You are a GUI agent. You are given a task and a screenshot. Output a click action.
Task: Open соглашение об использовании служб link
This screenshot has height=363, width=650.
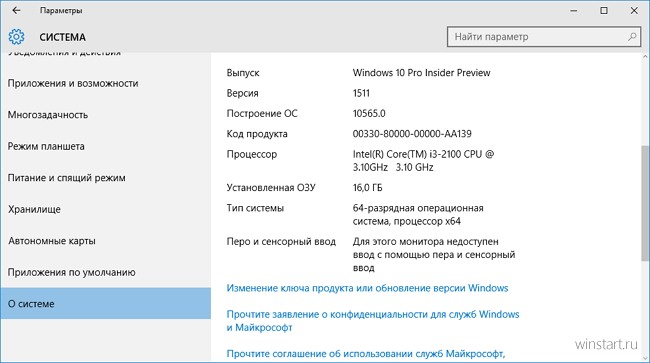(366, 354)
